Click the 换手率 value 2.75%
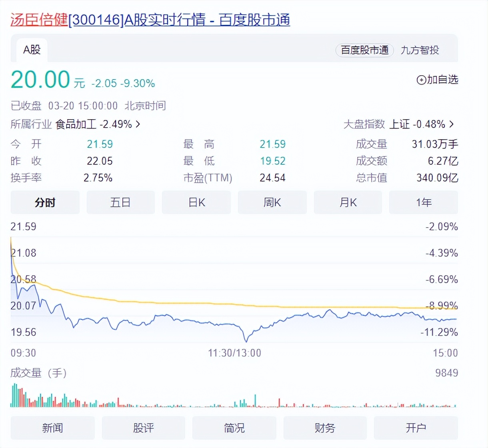 [x=98, y=178]
